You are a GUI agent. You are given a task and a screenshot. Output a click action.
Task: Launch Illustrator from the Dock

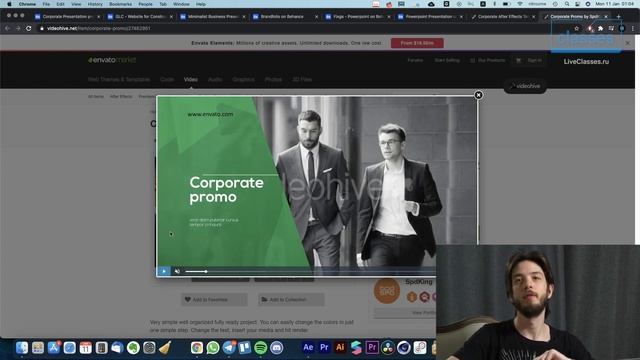point(340,347)
